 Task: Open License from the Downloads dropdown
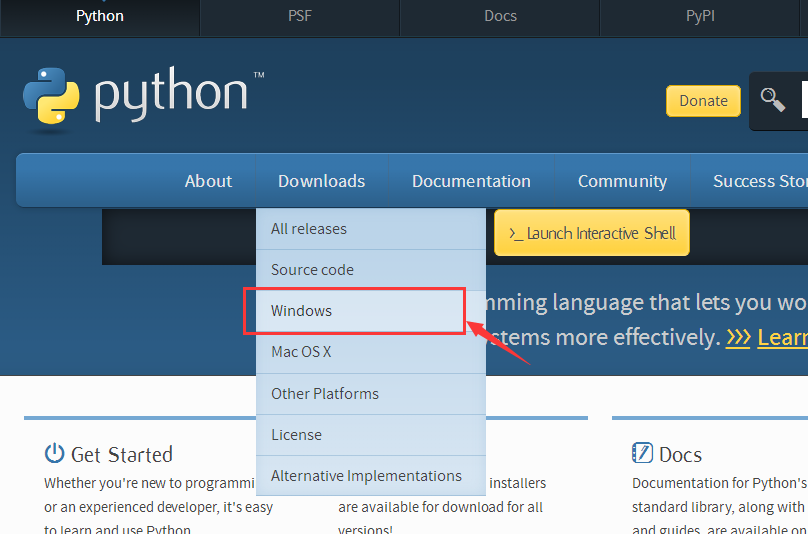tap(296, 435)
